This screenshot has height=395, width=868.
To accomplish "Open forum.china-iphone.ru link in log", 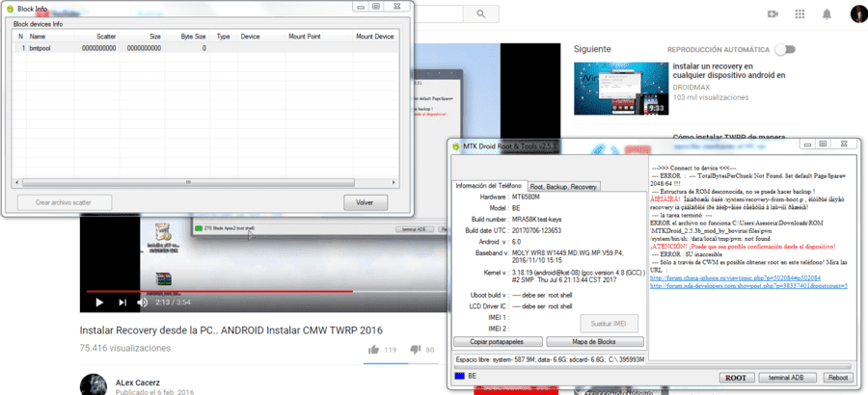I will 735,277.
